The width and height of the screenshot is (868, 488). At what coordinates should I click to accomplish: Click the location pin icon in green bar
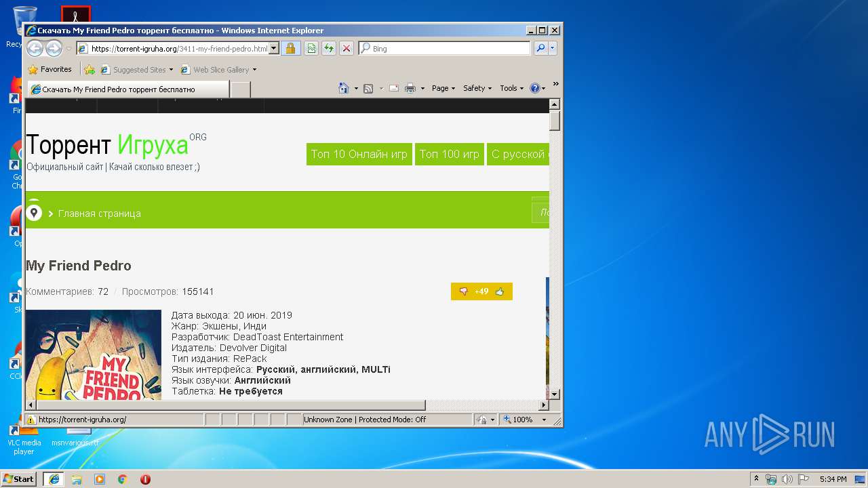pos(34,213)
